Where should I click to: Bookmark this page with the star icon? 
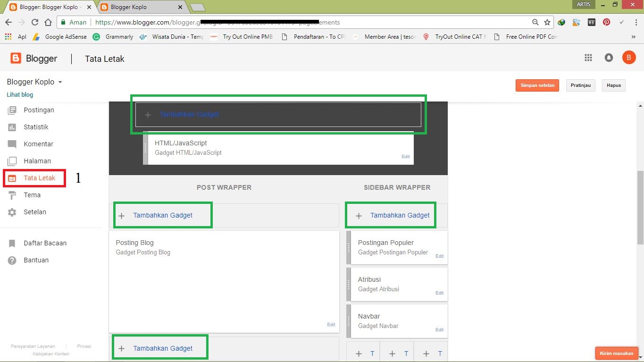click(x=547, y=22)
